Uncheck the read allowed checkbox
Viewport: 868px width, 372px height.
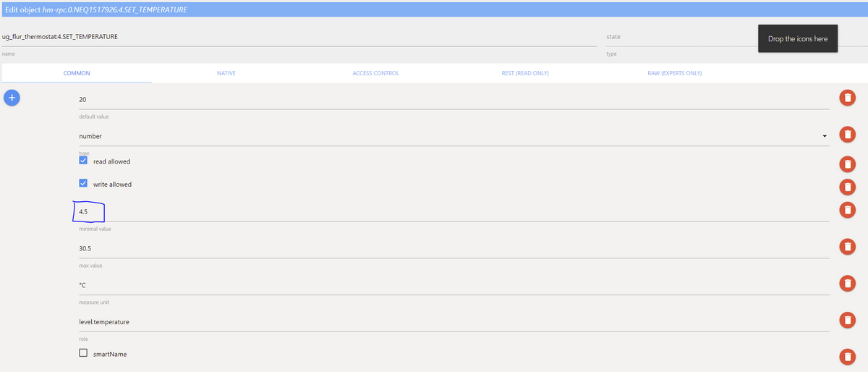[83, 161]
